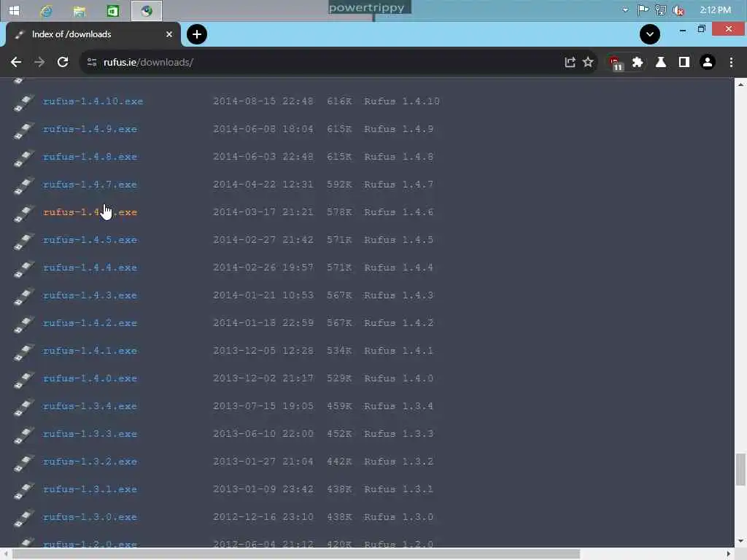Open File Explorer from taskbar
This screenshot has width=747, height=560.
(79, 10)
